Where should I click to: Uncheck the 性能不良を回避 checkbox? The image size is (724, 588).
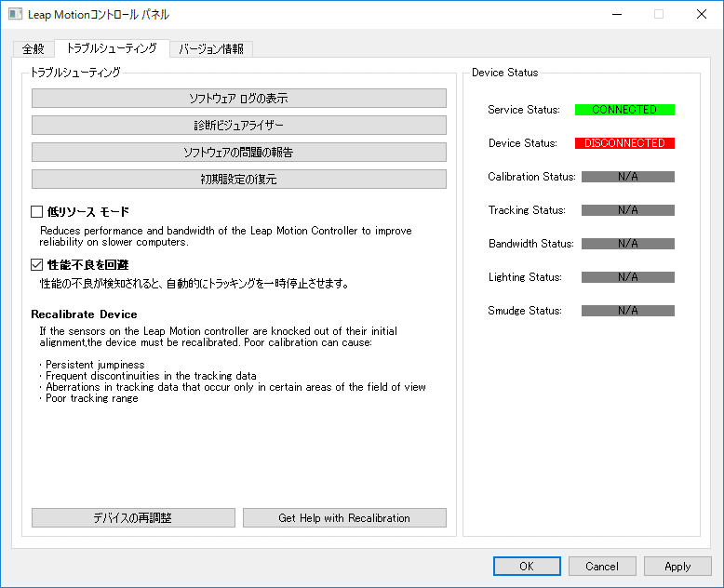[x=37, y=265]
